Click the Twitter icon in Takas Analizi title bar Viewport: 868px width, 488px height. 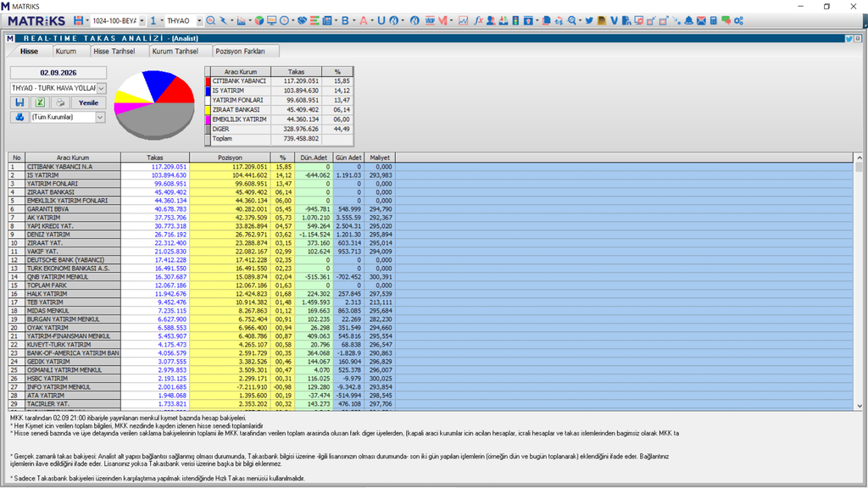tap(849, 39)
